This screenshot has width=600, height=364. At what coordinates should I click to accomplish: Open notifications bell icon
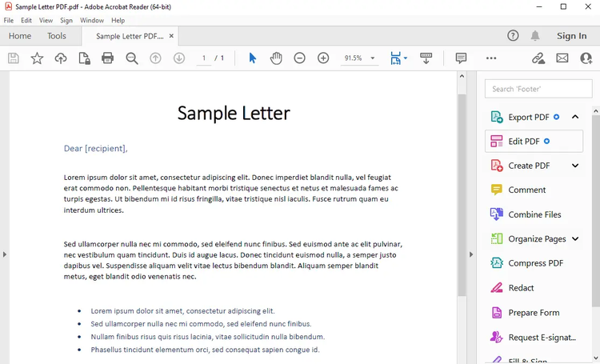pyautogui.click(x=535, y=35)
